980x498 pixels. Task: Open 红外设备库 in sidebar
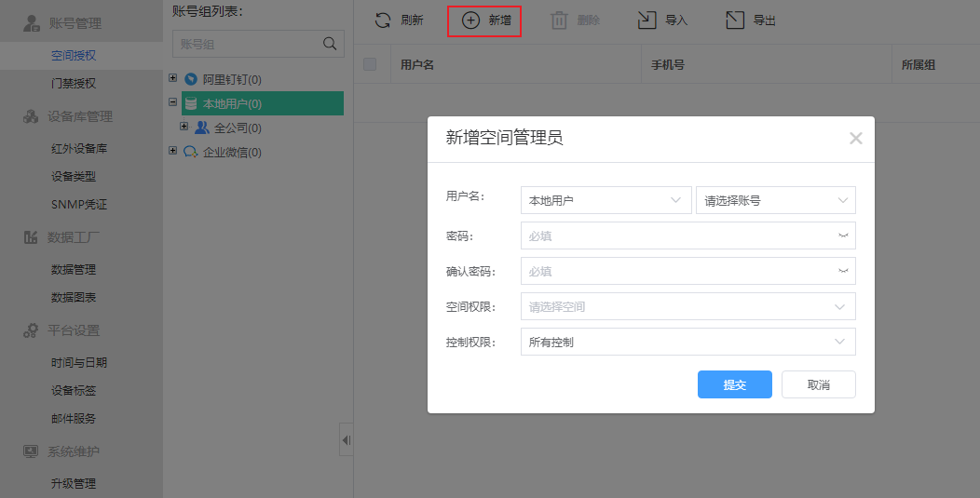point(79,149)
